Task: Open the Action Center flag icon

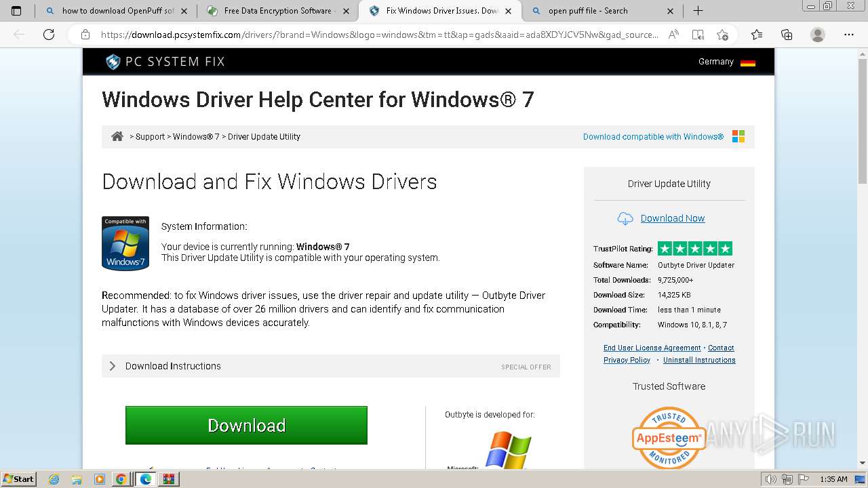Action: point(803,479)
